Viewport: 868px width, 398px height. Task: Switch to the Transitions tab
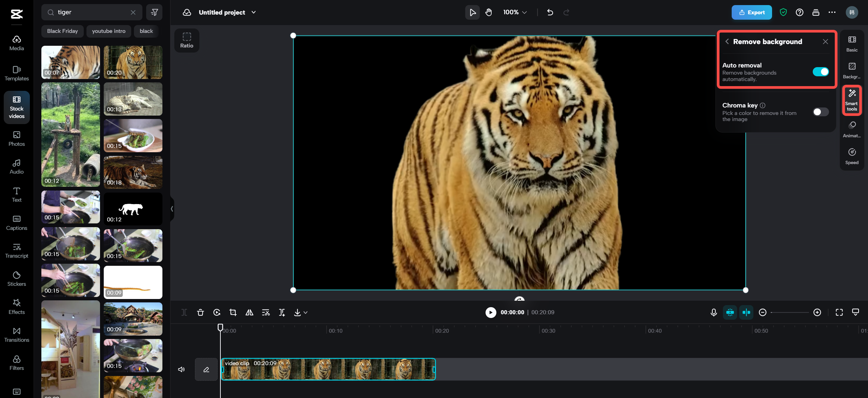(17, 334)
